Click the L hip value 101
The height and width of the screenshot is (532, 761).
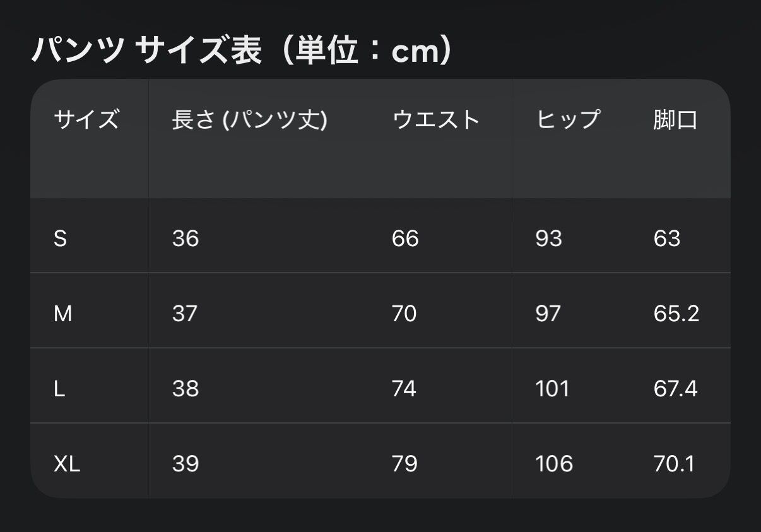click(552, 389)
